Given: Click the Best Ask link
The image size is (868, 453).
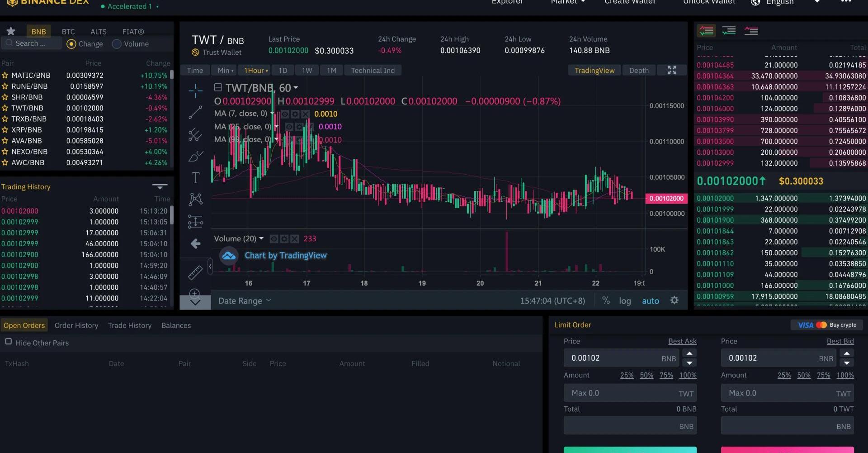Looking at the screenshot, I should (682, 341).
